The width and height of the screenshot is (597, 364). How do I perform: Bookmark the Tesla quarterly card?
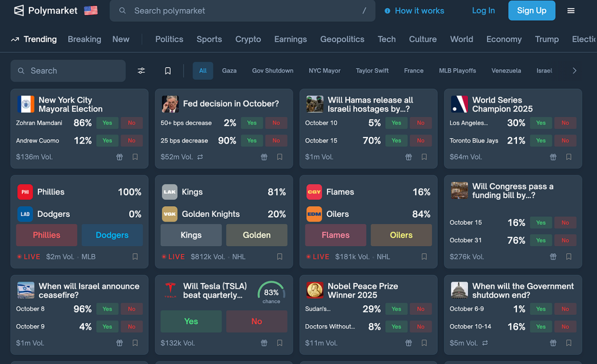point(280,343)
